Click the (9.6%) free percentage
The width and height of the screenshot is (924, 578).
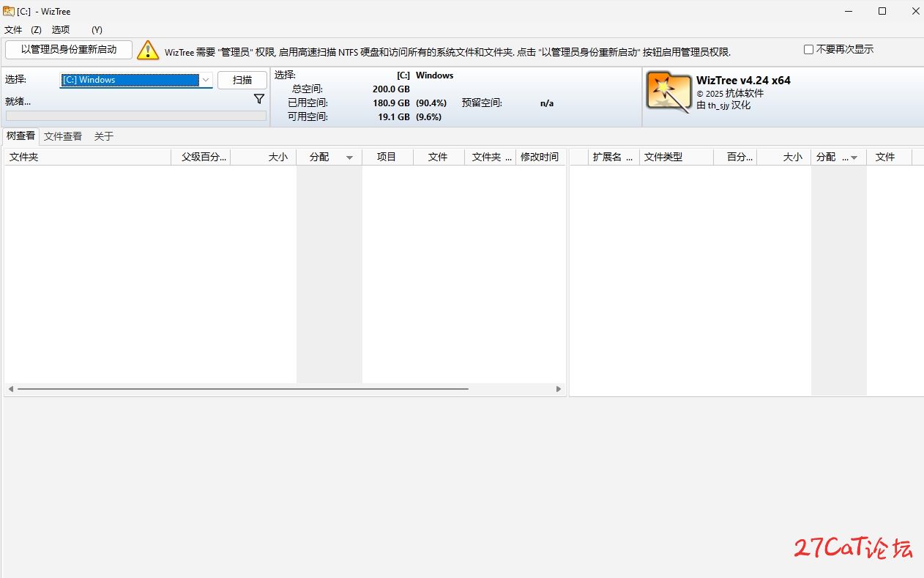coord(429,116)
